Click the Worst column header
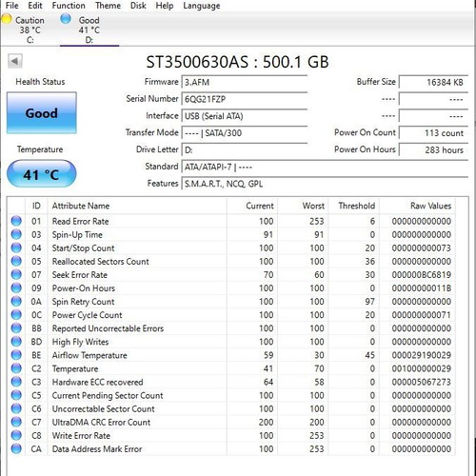 [303, 206]
